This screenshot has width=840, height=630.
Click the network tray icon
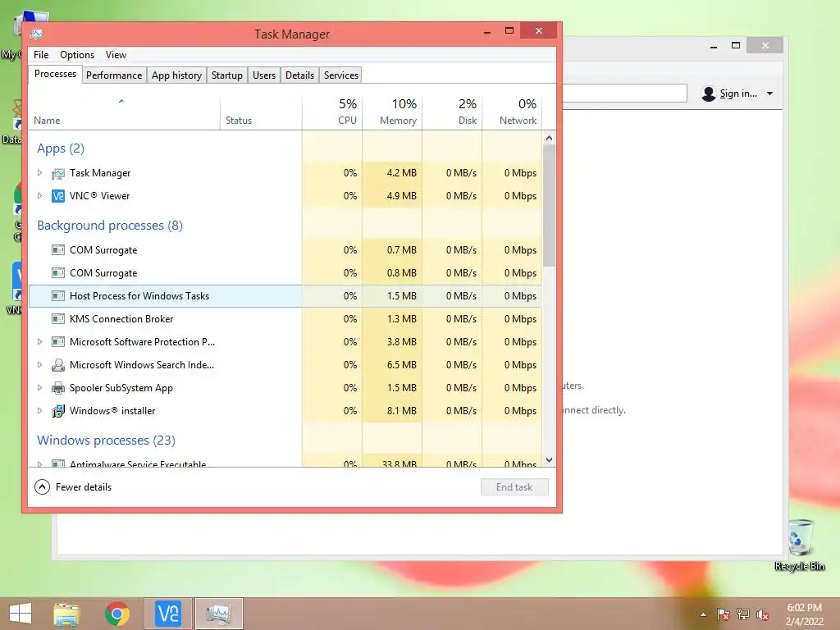743,614
